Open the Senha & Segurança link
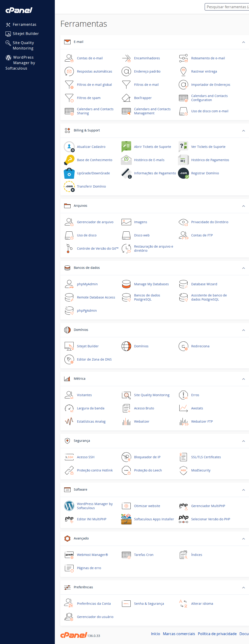The width and height of the screenshot is (249, 644). pos(149,604)
